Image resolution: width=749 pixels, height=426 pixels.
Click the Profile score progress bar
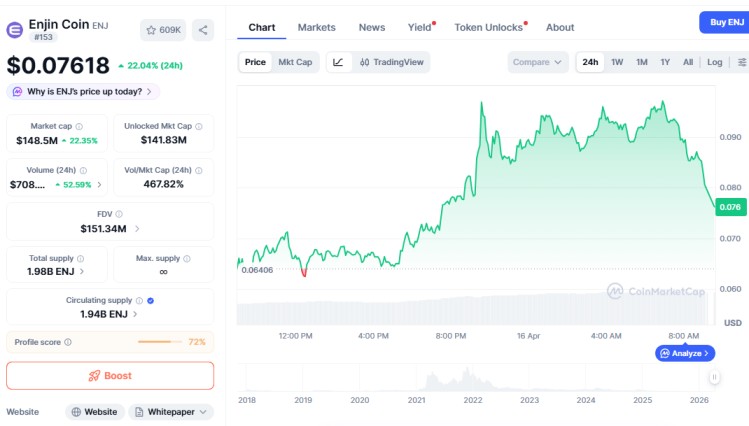coord(160,342)
